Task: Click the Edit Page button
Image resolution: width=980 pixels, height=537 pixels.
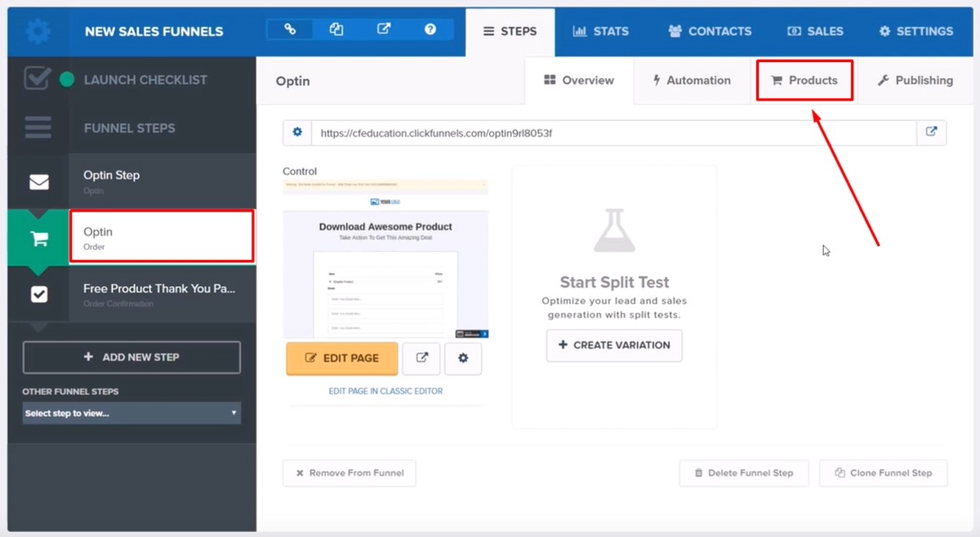Action: 342,358
